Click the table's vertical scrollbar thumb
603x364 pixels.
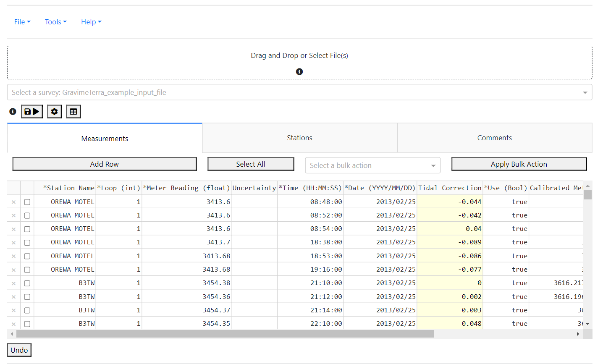point(587,195)
